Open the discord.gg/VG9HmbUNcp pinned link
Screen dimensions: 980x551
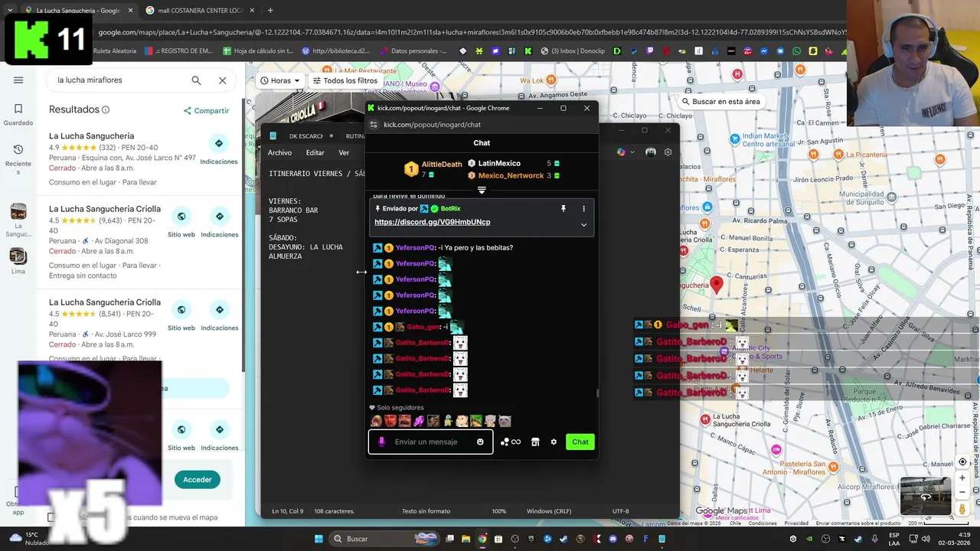(432, 222)
